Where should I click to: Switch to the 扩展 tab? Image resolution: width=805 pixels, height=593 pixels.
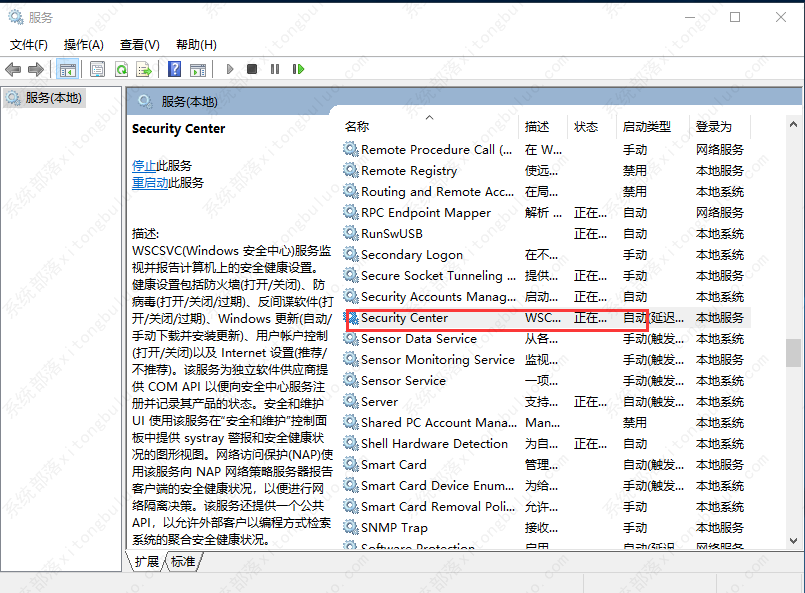(x=146, y=562)
